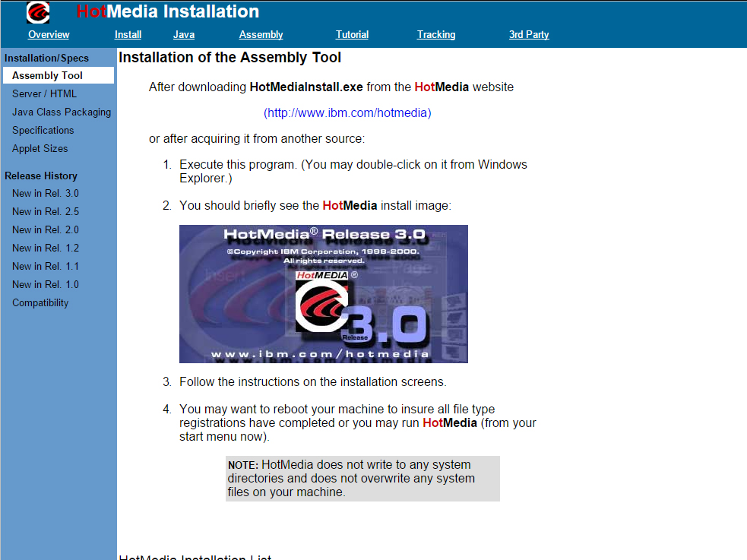Navigate to the Assembly page

coord(261,35)
